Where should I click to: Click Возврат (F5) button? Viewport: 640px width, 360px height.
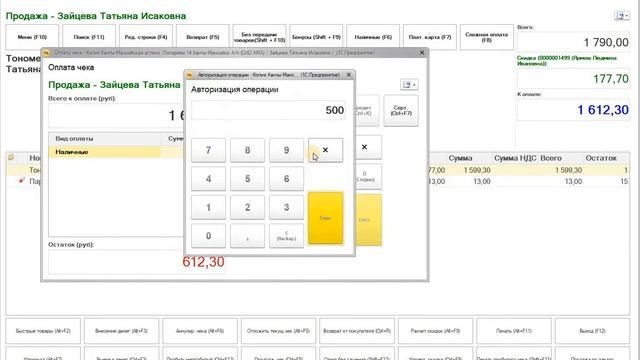202,37
